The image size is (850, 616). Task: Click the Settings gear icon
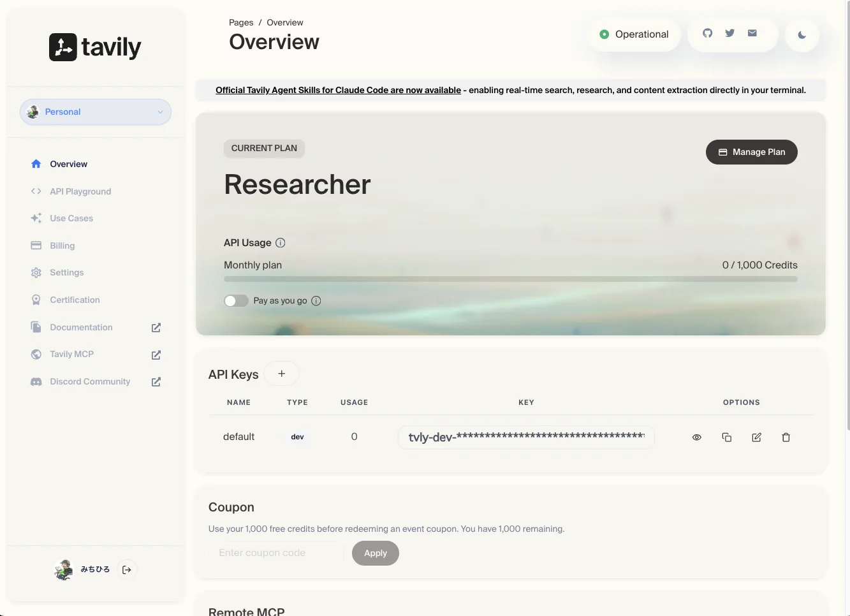[x=36, y=272]
